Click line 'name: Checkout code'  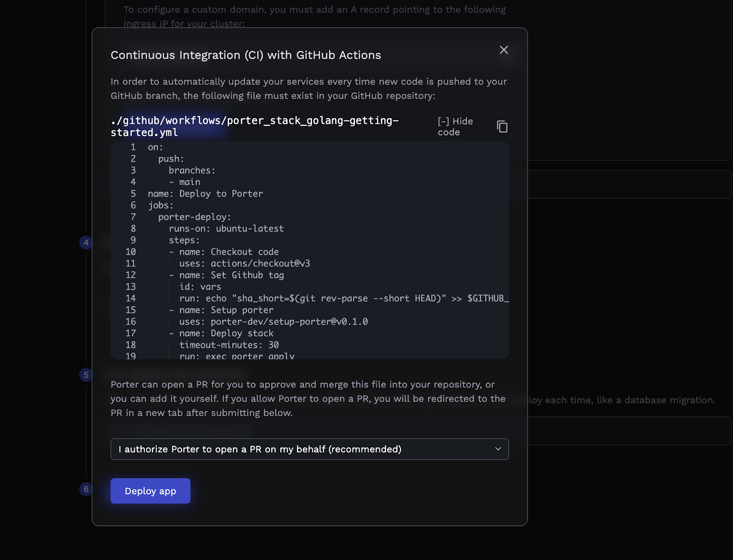tap(224, 252)
